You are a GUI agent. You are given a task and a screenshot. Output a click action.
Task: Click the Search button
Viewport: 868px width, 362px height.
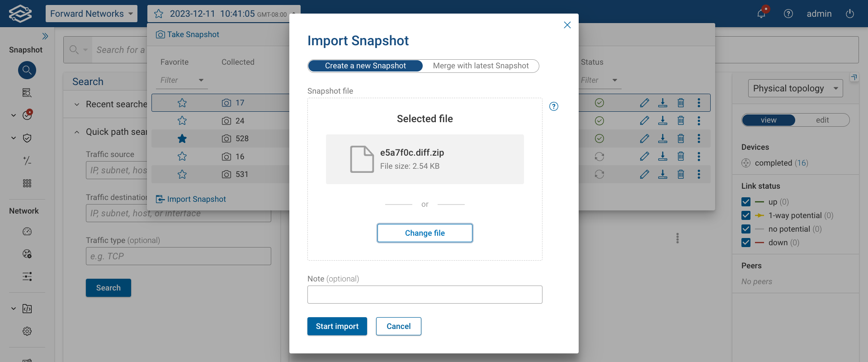coord(108,288)
